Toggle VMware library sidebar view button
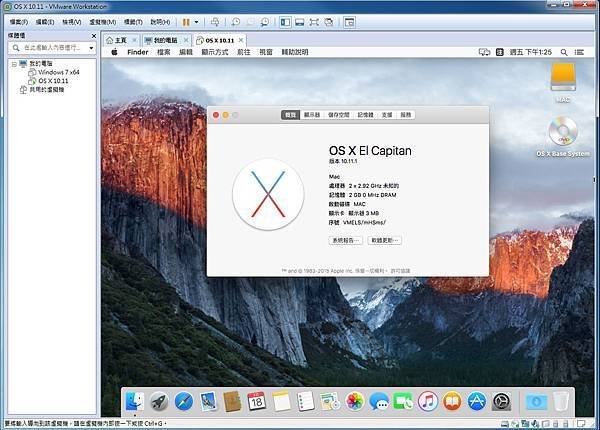The image size is (600, 430). (285, 22)
